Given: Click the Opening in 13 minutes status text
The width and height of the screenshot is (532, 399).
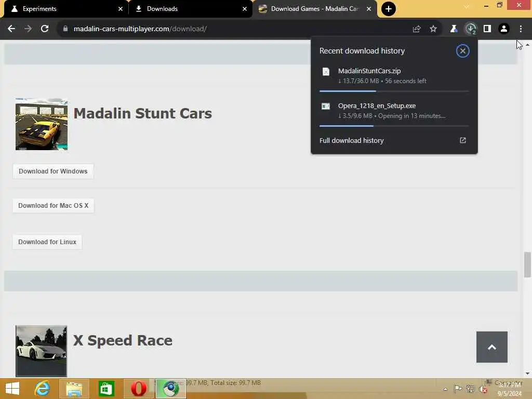Looking at the screenshot, I should pyautogui.click(x=411, y=116).
